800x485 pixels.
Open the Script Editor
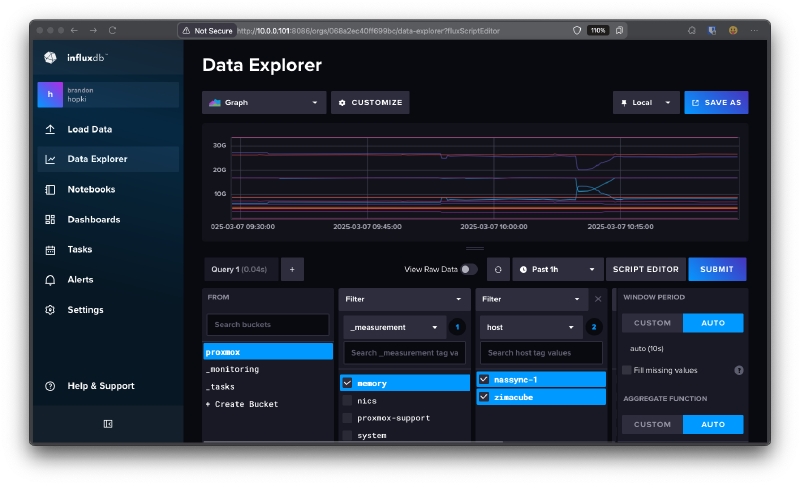[x=646, y=269]
